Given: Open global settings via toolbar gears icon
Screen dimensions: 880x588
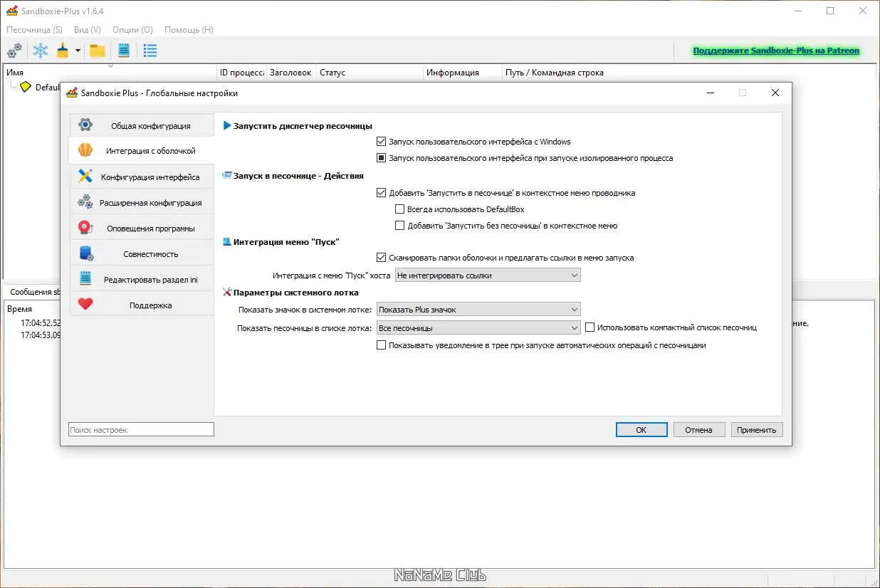Looking at the screenshot, I should tap(14, 51).
